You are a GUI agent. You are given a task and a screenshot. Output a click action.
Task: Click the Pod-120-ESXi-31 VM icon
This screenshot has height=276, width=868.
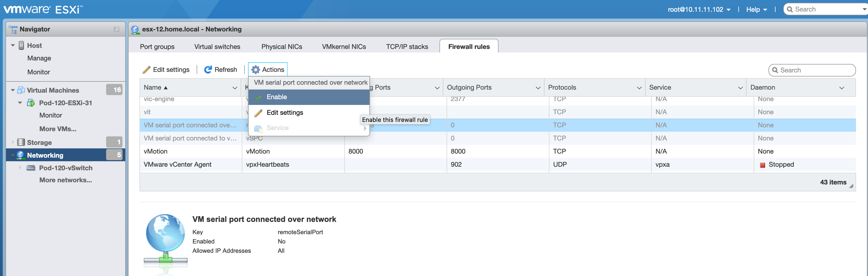[x=31, y=103]
